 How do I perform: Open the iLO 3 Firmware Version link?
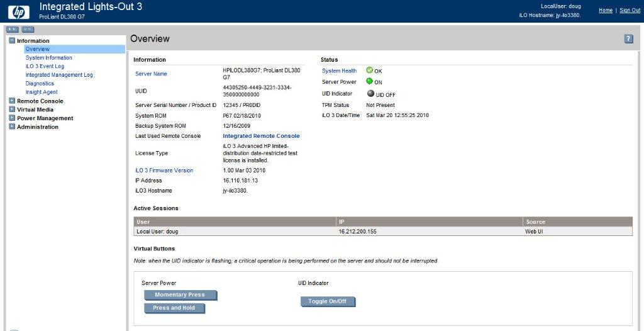[164, 171]
